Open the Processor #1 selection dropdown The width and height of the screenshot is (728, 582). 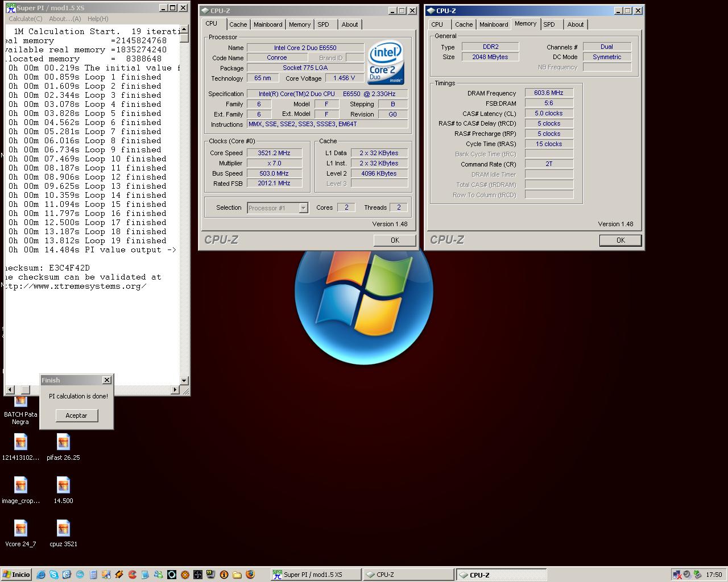pos(303,208)
